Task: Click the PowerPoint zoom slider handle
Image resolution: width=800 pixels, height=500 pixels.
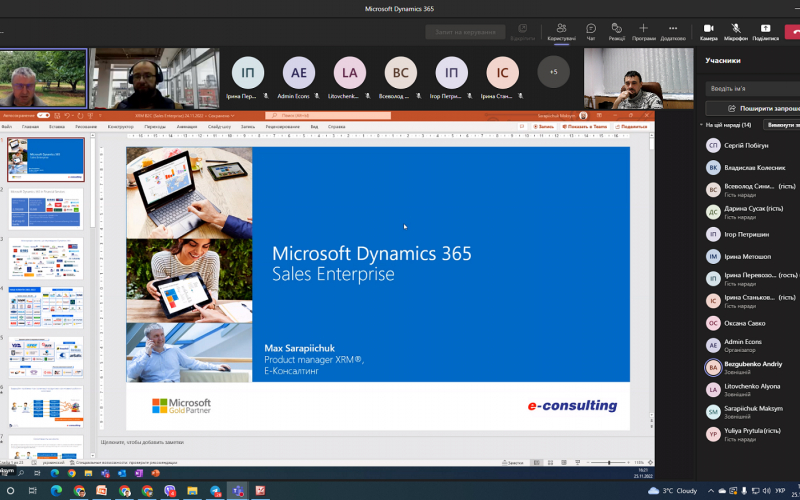Action: (x=609, y=463)
